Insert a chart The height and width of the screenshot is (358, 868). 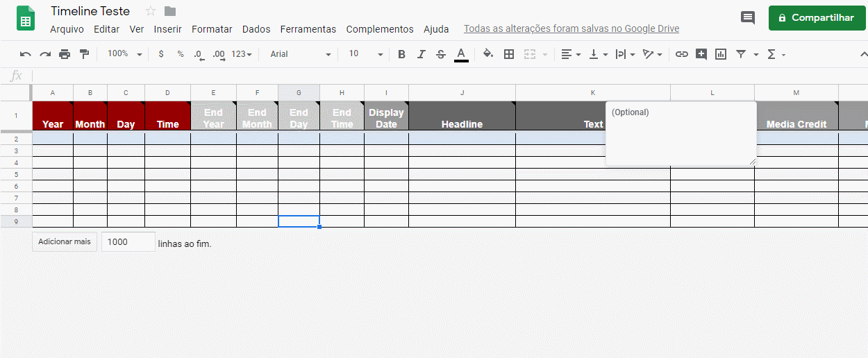click(721, 54)
